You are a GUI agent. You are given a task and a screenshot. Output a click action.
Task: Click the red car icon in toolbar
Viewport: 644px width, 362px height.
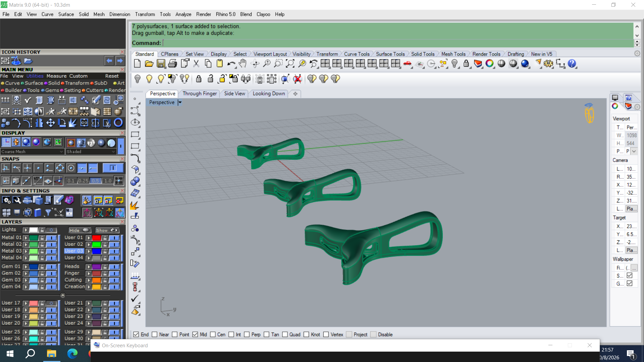407,64
